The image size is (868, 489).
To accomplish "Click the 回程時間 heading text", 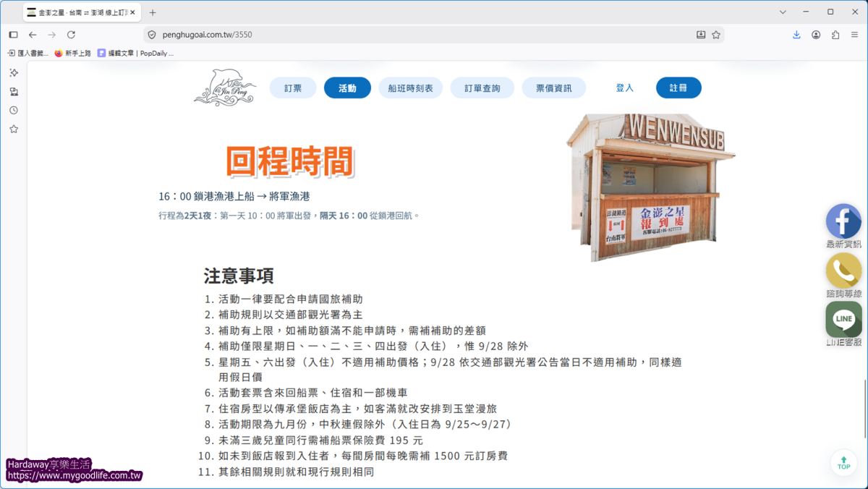I will 289,161.
